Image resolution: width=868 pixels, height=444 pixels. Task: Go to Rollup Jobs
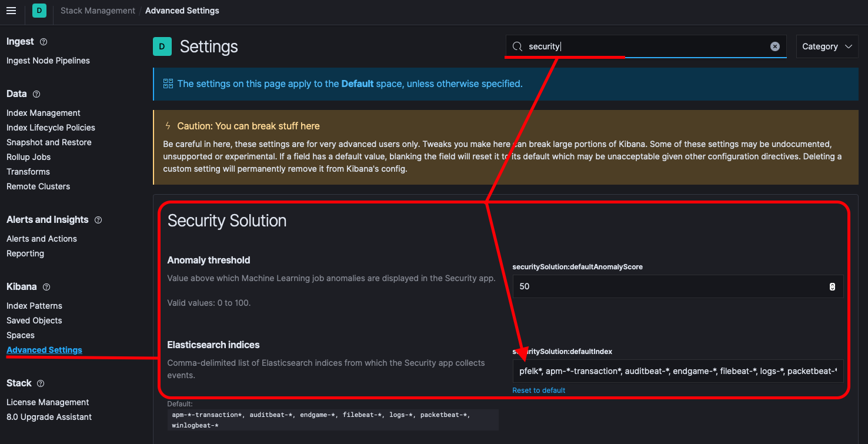click(29, 157)
